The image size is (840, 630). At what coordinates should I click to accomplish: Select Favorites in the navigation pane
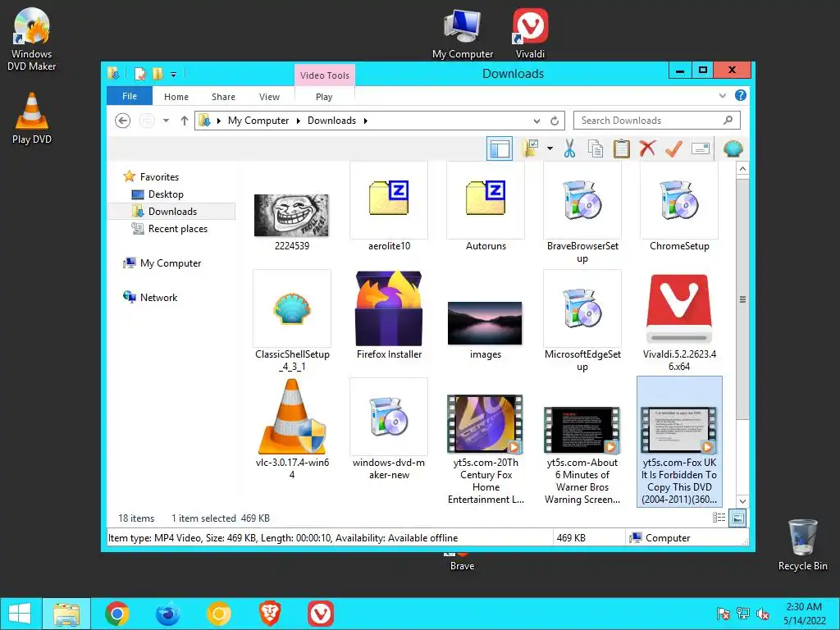159,177
